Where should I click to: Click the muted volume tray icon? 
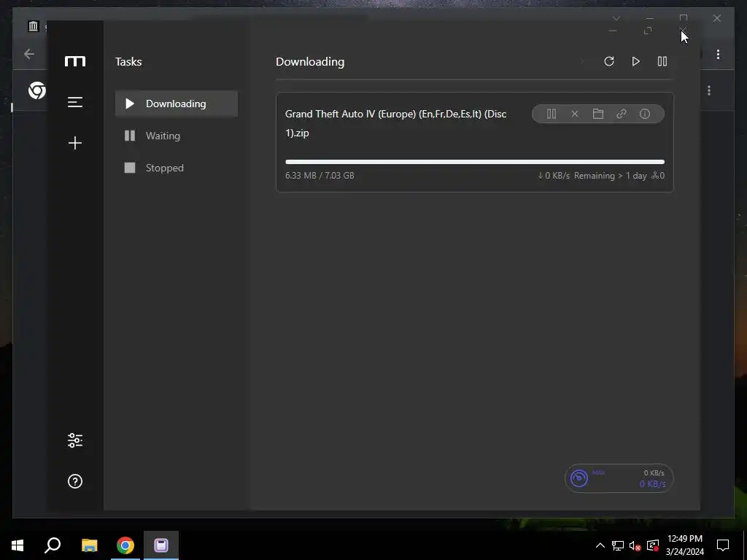coord(635,545)
